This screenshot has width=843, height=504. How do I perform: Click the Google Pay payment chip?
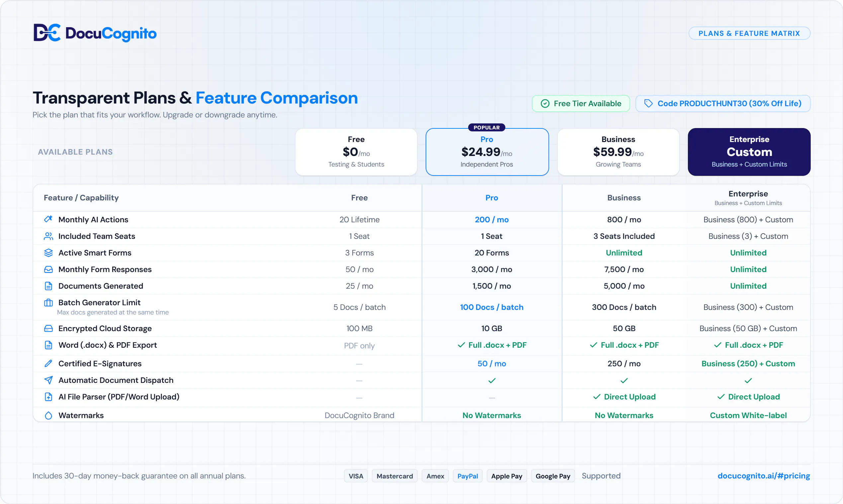coord(553,476)
